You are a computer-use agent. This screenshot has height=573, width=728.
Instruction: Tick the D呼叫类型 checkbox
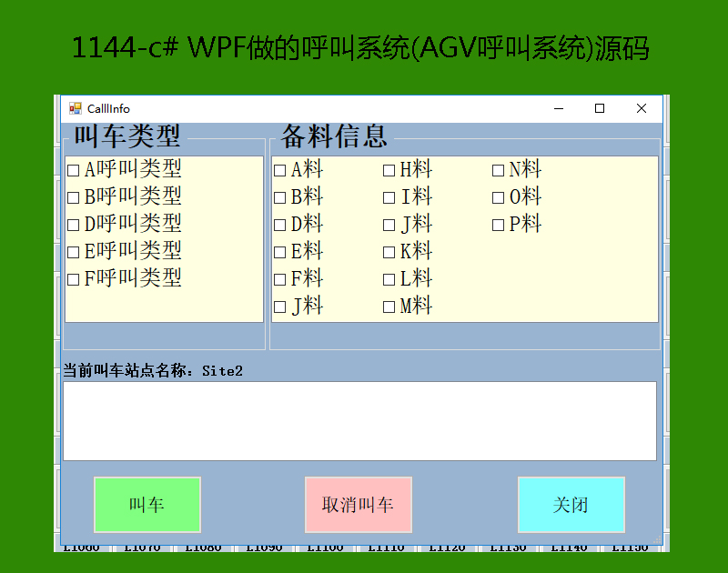click(74, 225)
